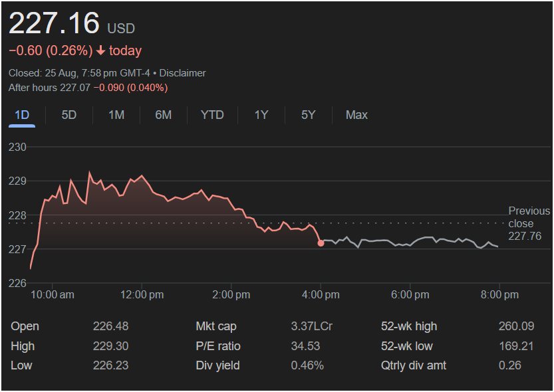The image size is (554, 392).
Task: Select the 1D time range tab
Action: [22, 115]
